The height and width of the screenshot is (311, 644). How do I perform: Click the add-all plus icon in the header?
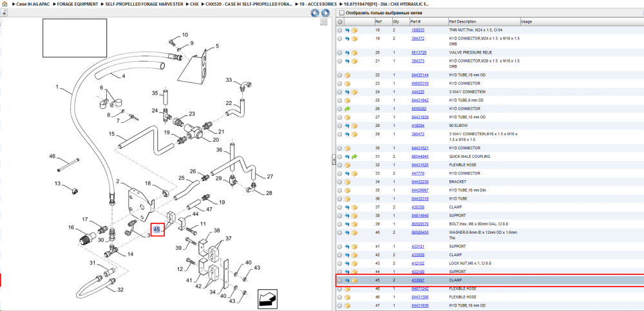(x=340, y=22)
